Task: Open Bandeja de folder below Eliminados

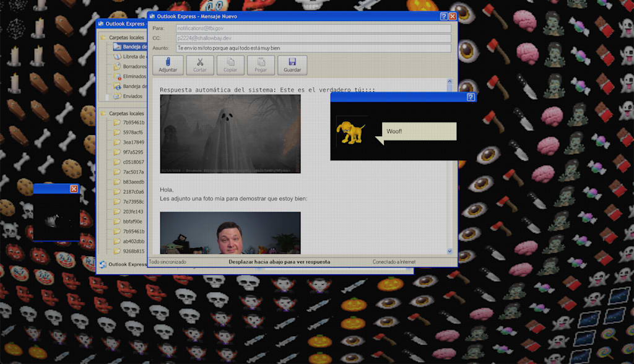Action: 131,86
